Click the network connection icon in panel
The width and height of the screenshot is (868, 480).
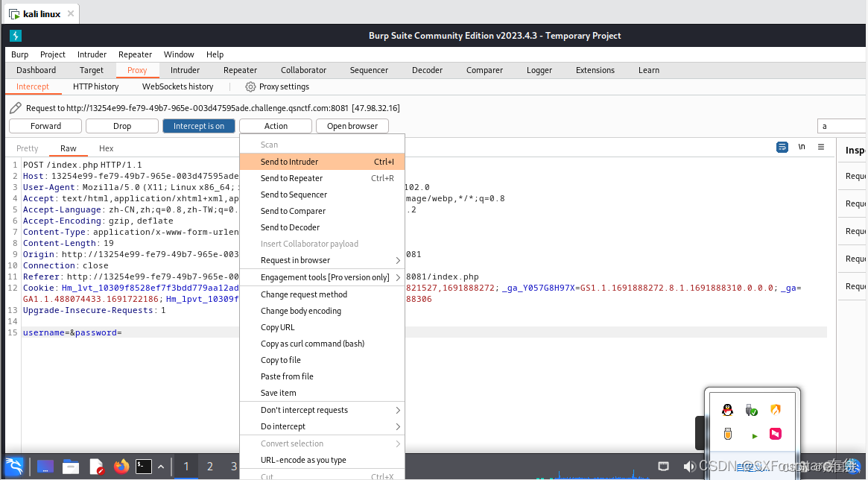point(663,466)
